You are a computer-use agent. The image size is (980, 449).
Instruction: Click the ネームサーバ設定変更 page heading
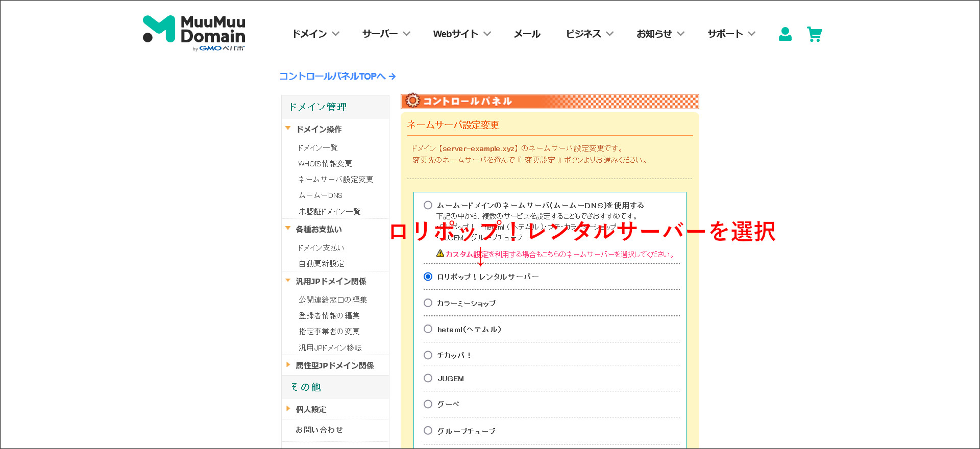453,124
